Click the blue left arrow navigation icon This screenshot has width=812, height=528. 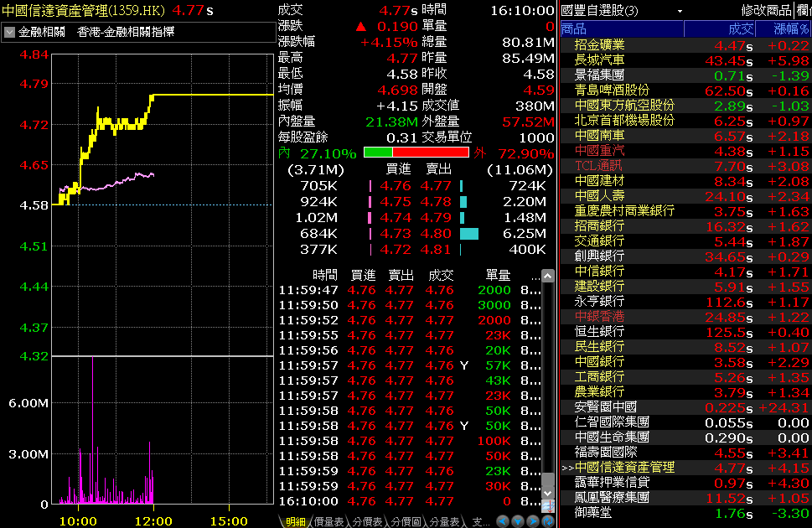coord(502,521)
